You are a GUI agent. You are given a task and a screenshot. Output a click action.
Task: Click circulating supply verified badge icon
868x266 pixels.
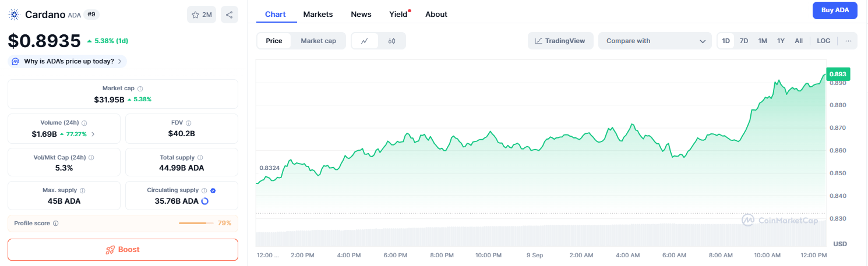[213, 190]
